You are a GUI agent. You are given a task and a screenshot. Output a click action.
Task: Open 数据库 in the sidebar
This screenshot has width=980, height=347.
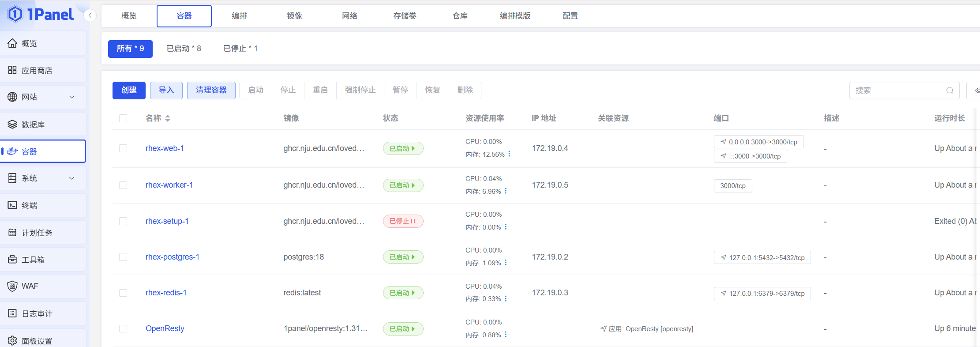click(x=43, y=124)
